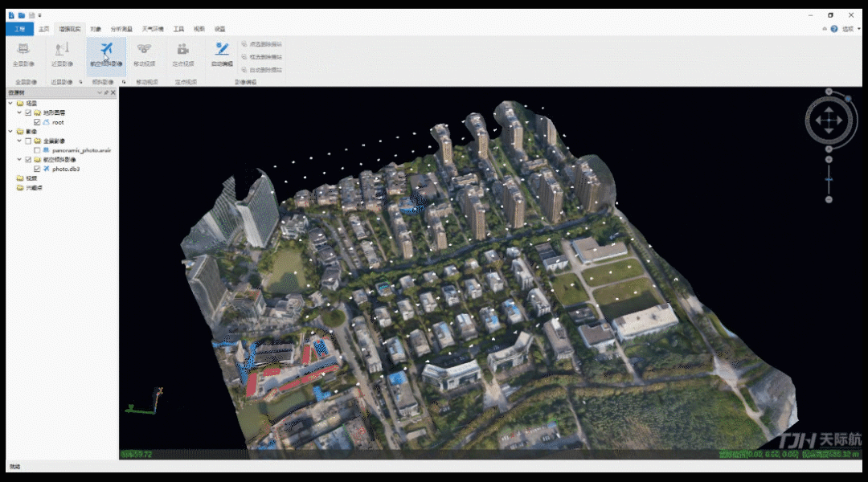Open the 天气环境 ribbon tab
Screen dimensions: 868x482
point(153,29)
